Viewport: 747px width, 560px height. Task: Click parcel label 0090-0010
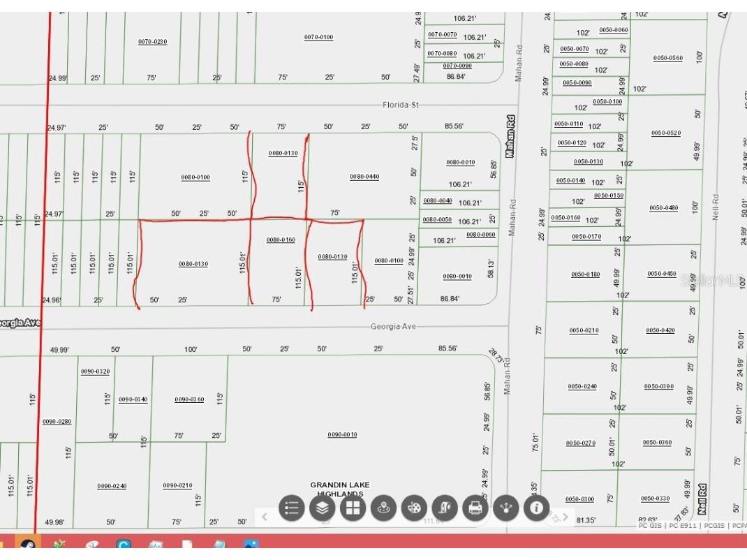coord(342,435)
